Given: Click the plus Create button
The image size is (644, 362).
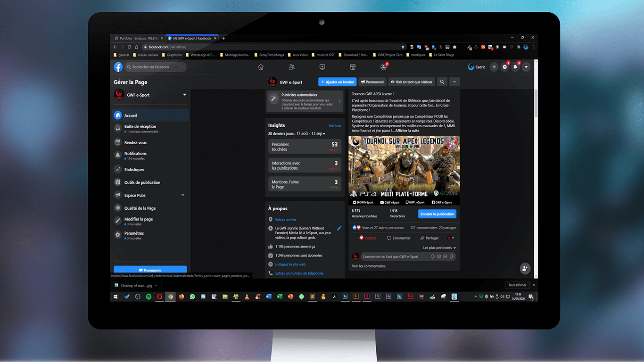Looking at the screenshot, I should point(494,67).
